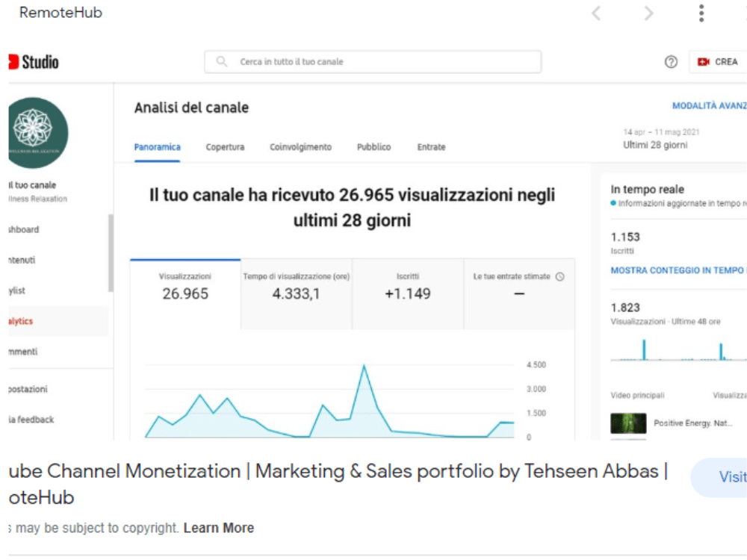Open the three-dot options menu
This screenshot has width=747, height=560.
point(701,13)
